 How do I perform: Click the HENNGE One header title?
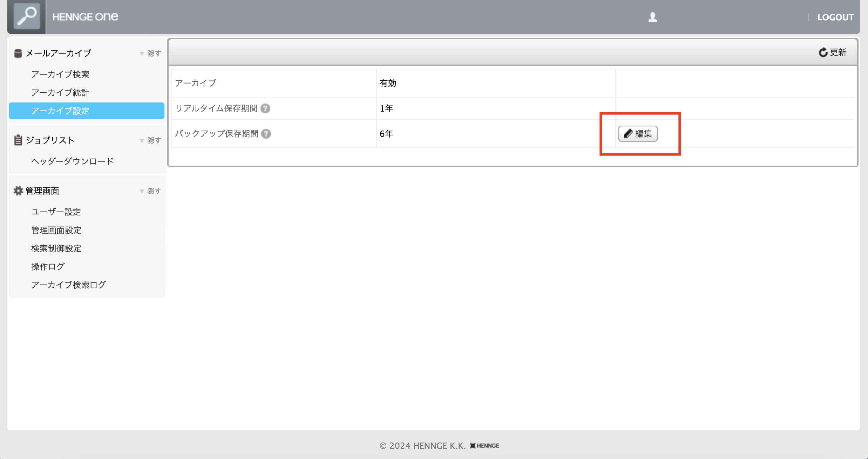(x=85, y=17)
